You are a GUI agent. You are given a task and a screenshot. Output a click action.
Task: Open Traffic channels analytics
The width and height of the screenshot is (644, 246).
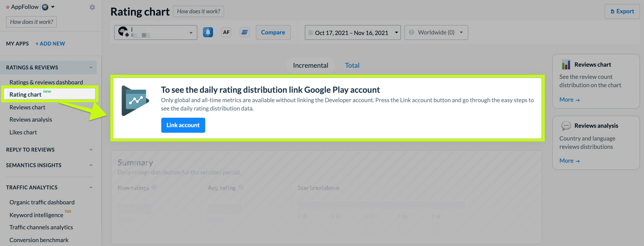tap(41, 227)
